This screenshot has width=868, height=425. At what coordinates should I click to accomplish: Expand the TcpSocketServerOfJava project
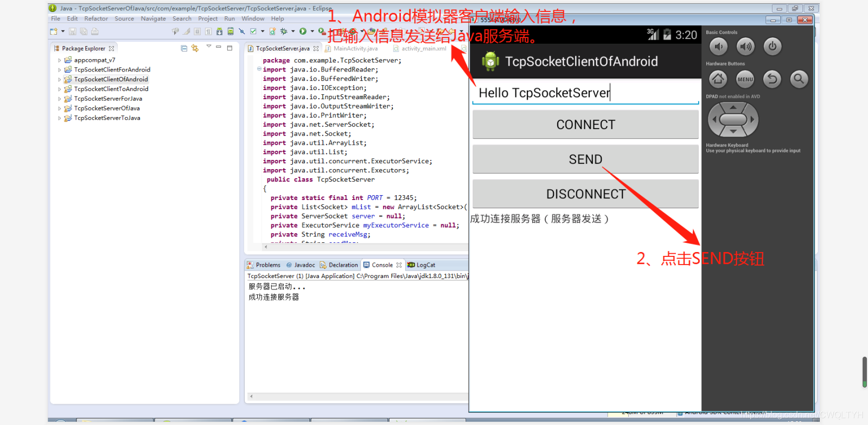click(60, 108)
